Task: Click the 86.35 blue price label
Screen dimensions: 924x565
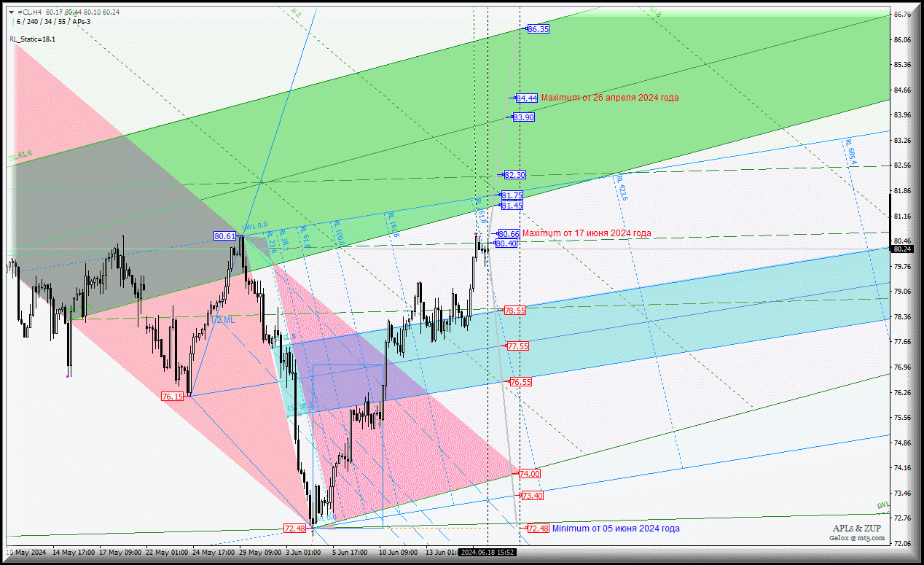Action: click(x=538, y=29)
